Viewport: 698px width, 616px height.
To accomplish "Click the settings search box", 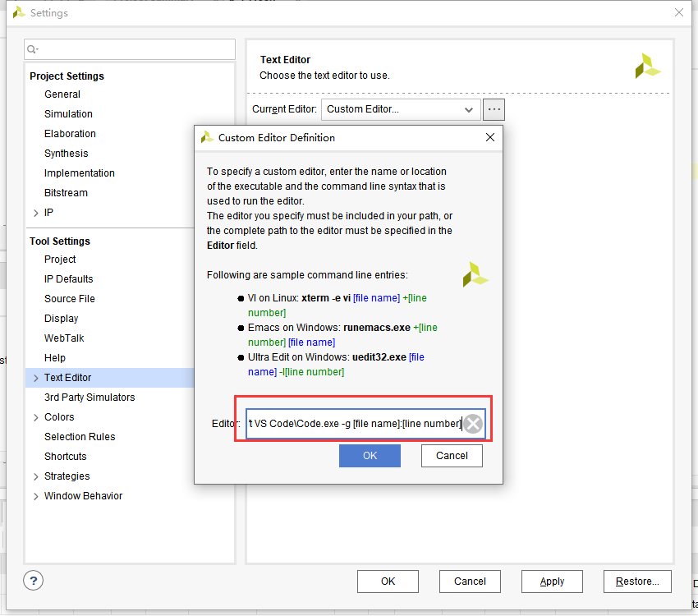I will point(130,49).
